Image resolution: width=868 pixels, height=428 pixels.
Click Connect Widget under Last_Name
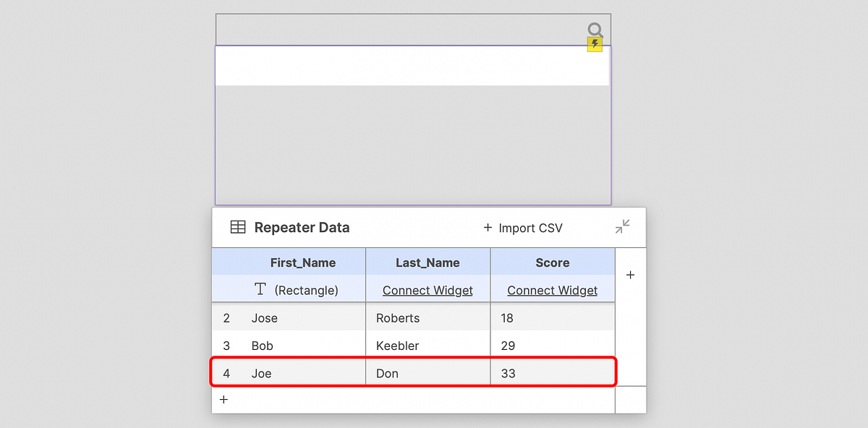(427, 290)
